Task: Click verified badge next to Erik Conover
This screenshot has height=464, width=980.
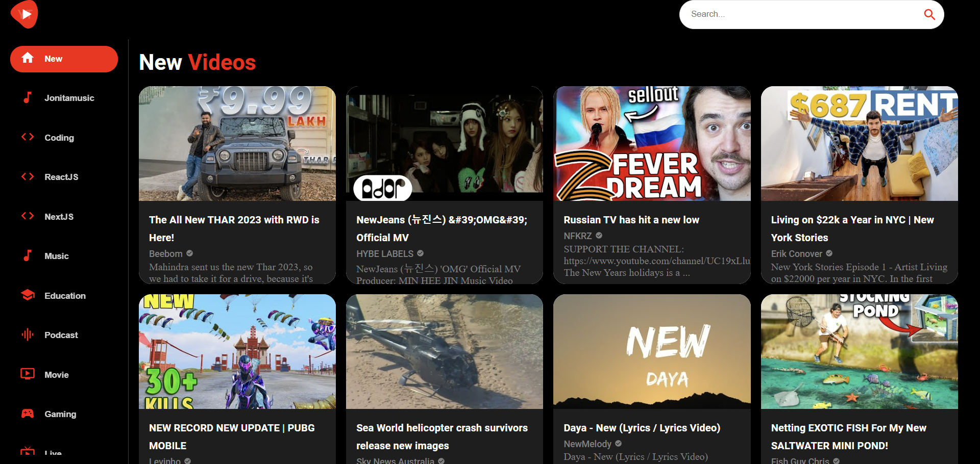Action: click(829, 253)
